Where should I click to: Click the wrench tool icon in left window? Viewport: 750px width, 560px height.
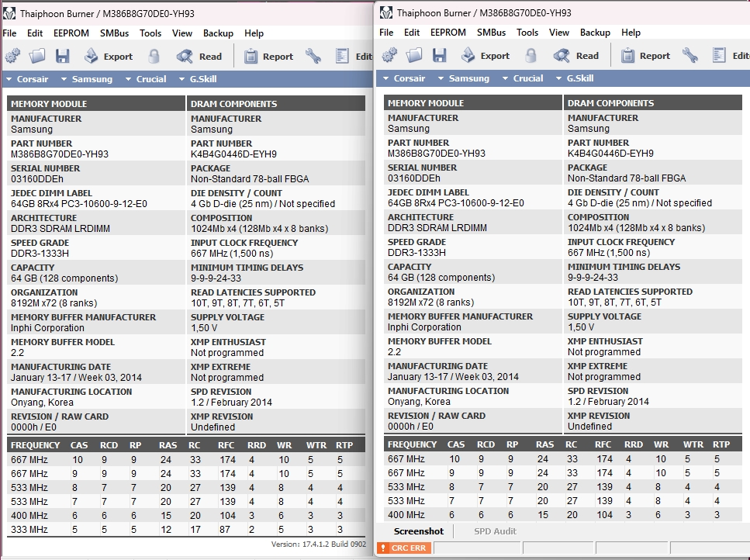click(313, 56)
